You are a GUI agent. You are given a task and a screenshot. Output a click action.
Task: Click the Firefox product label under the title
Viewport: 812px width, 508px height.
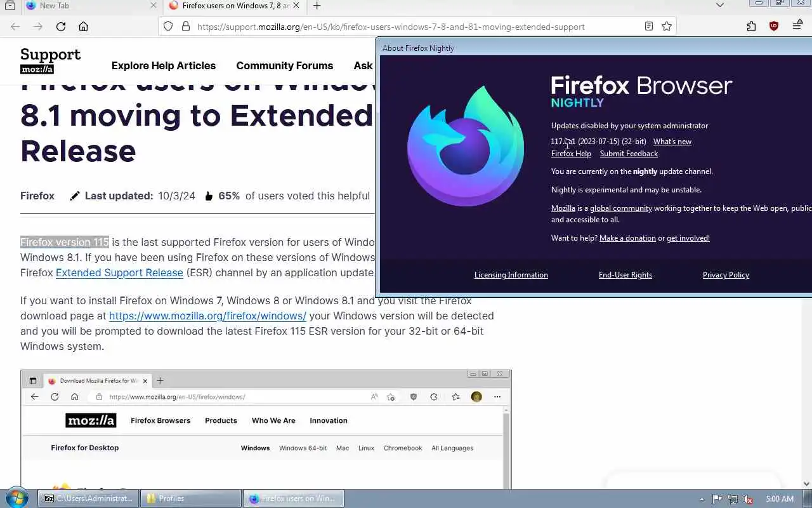tap(37, 196)
